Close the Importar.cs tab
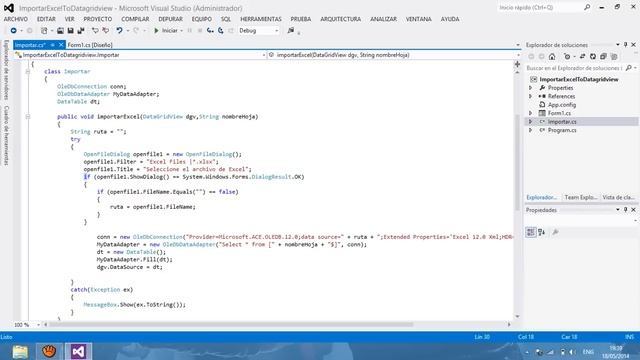The image size is (640, 360). click(61, 45)
